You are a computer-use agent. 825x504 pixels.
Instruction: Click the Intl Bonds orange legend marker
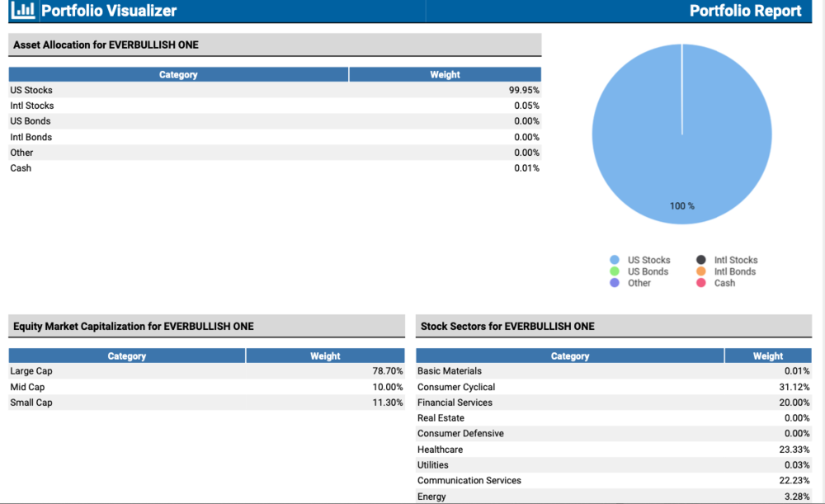(x=701, y=271)
